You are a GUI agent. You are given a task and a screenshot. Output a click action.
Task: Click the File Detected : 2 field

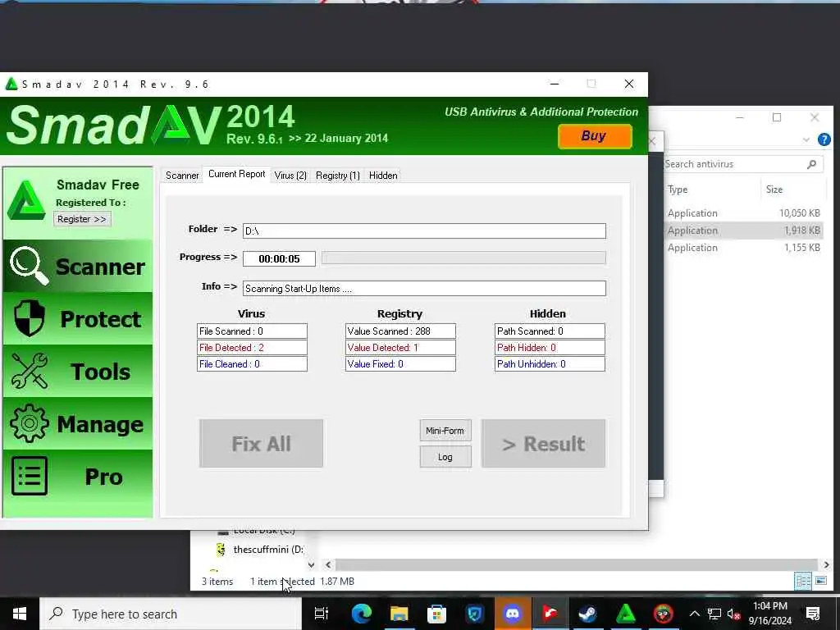(253, 347)
